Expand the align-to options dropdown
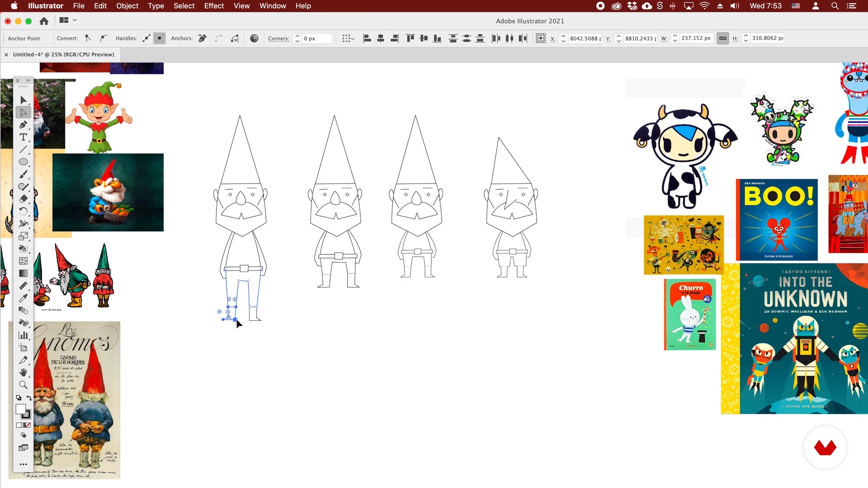This screenshot has width=868, height=488. pyautogui.click(x=348, y=38)
